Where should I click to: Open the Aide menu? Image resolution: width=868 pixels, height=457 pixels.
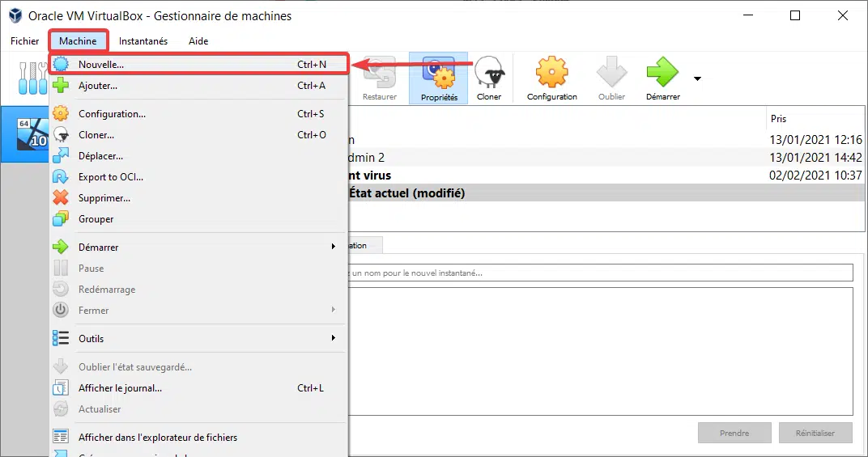tap(198, 41)
